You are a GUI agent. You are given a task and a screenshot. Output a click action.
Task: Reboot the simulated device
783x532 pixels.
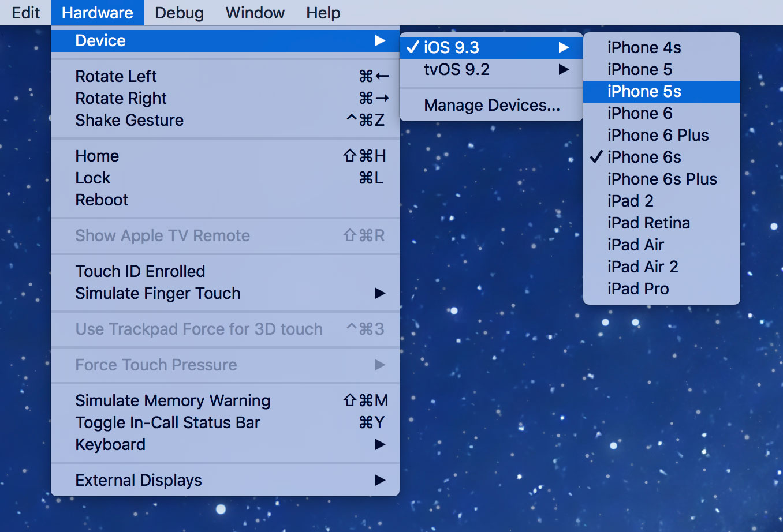click(x=225, y=200)
